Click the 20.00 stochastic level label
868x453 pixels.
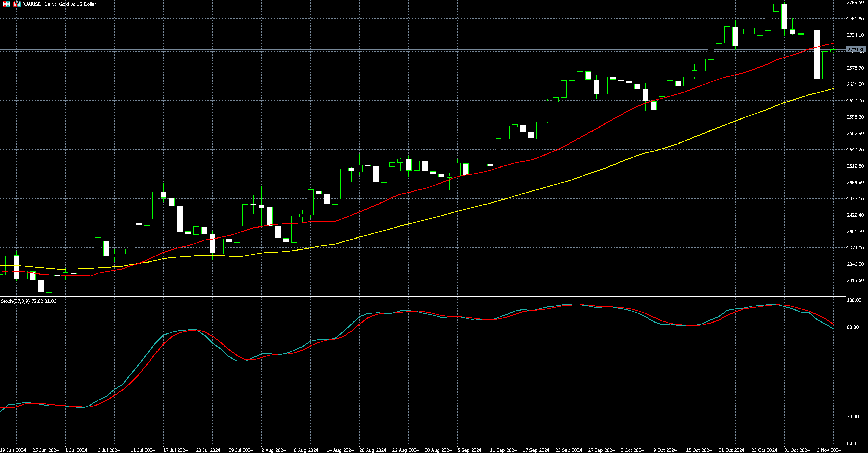(853, 416)
